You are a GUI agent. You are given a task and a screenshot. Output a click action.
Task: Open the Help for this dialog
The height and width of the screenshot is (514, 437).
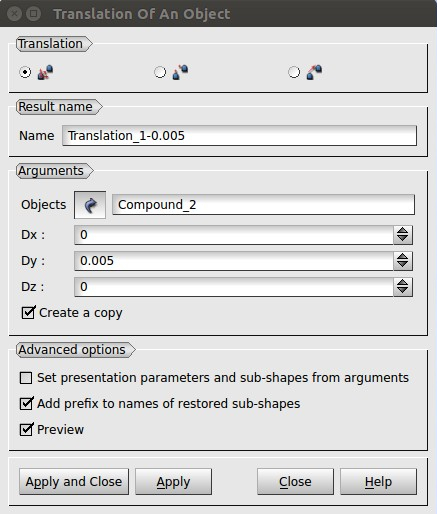pyautogui.click(x=378, y=482)
